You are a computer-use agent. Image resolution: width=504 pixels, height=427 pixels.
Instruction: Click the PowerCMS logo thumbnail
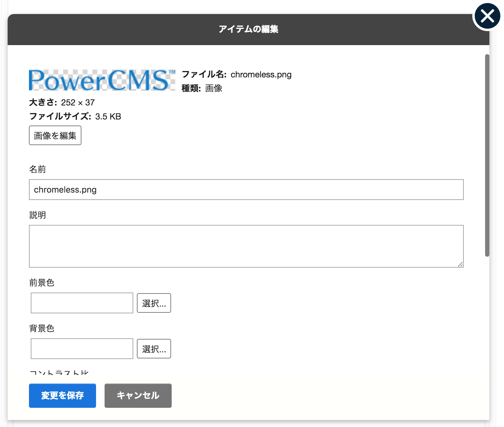[x=102, y=80]
